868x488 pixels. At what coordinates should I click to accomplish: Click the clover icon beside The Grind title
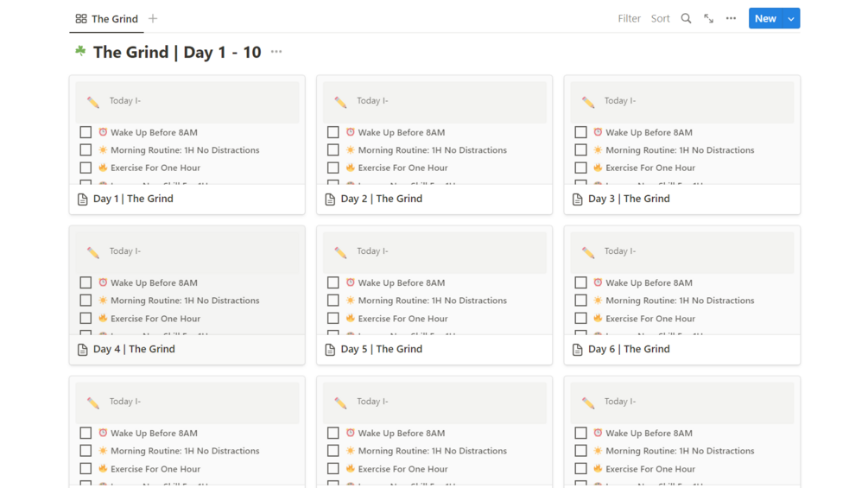tap(80, 52)
